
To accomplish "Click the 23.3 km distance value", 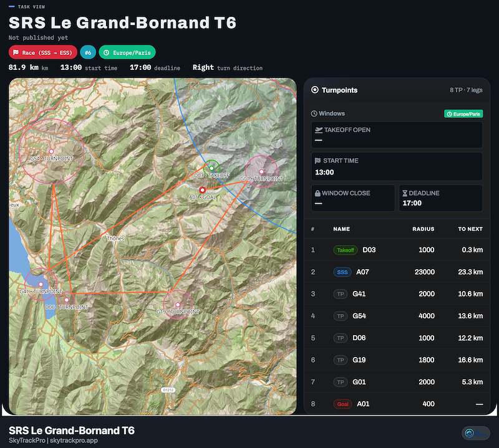I will coord(470,272).
